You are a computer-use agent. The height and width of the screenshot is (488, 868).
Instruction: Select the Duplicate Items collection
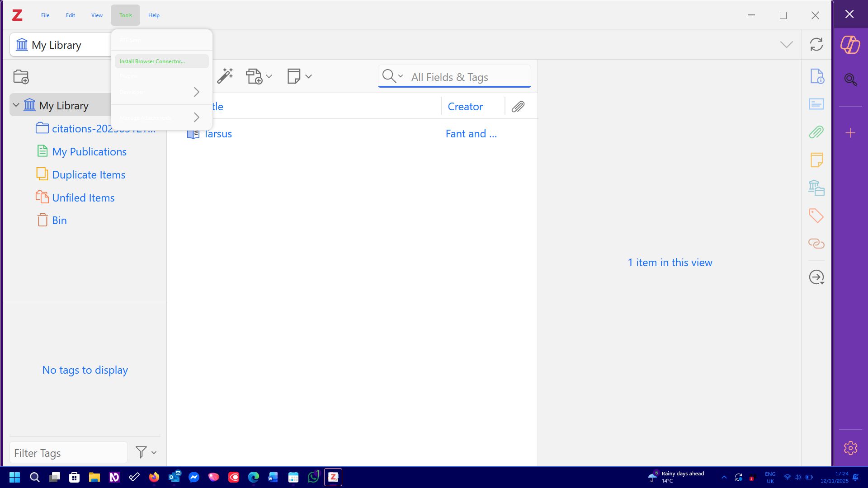tap(89, 175)
